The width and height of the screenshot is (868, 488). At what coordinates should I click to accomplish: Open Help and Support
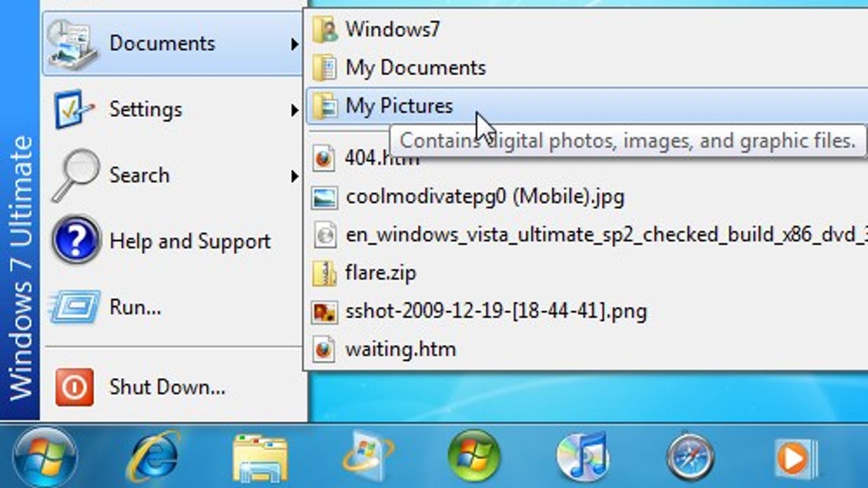(173, 241)
